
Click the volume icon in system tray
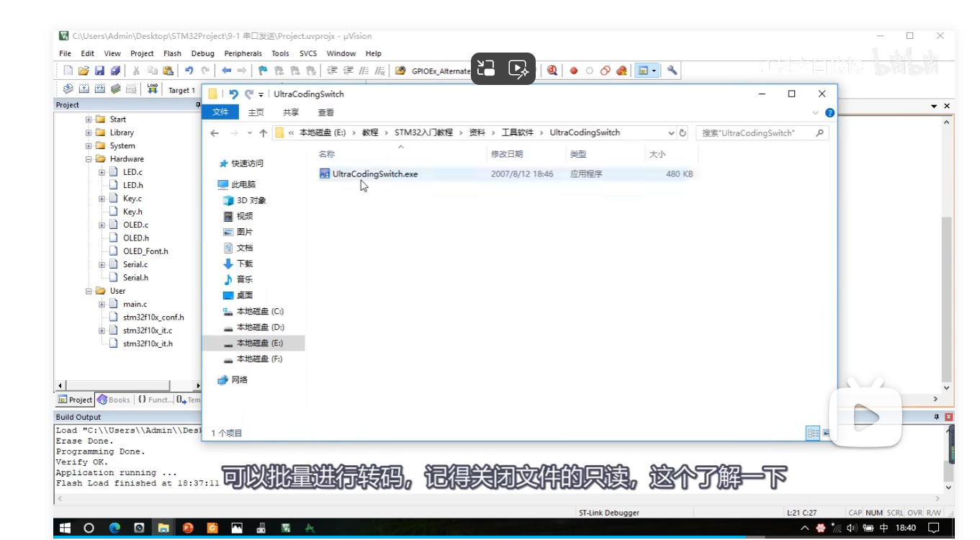853,528
